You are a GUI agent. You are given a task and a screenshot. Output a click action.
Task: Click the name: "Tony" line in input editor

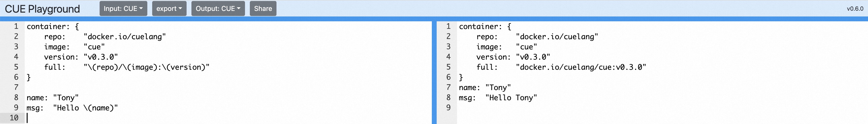coord(53,98)
